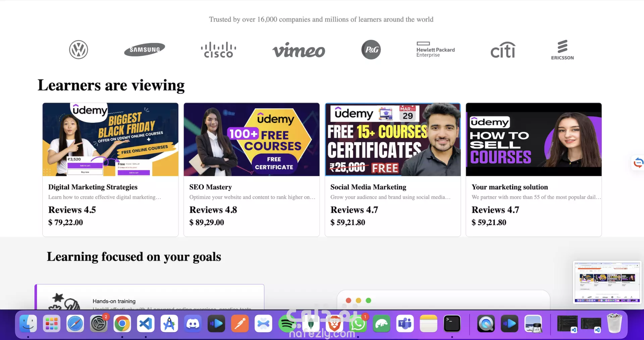
Task: Open System Settings in the dock
Action: [99, 324]
